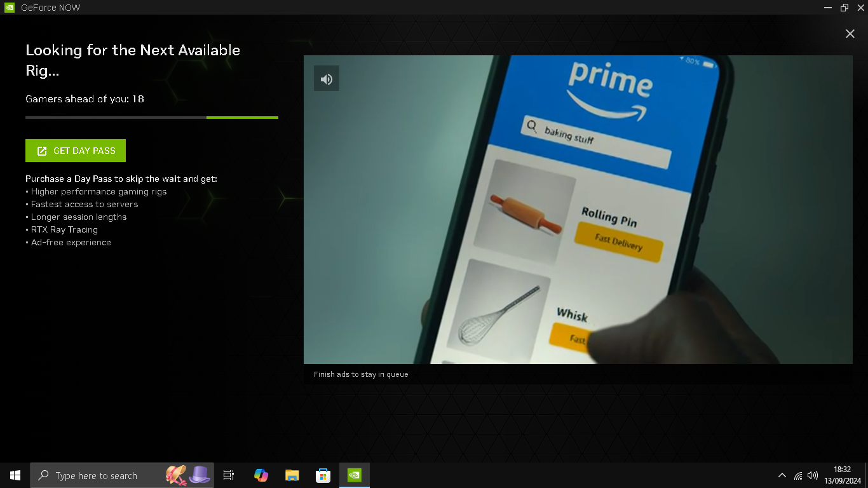The width and height of the screenshot is (868, 488).
Task: Click 'Purchase a Day Pass to skip' text
Action: 121,179
